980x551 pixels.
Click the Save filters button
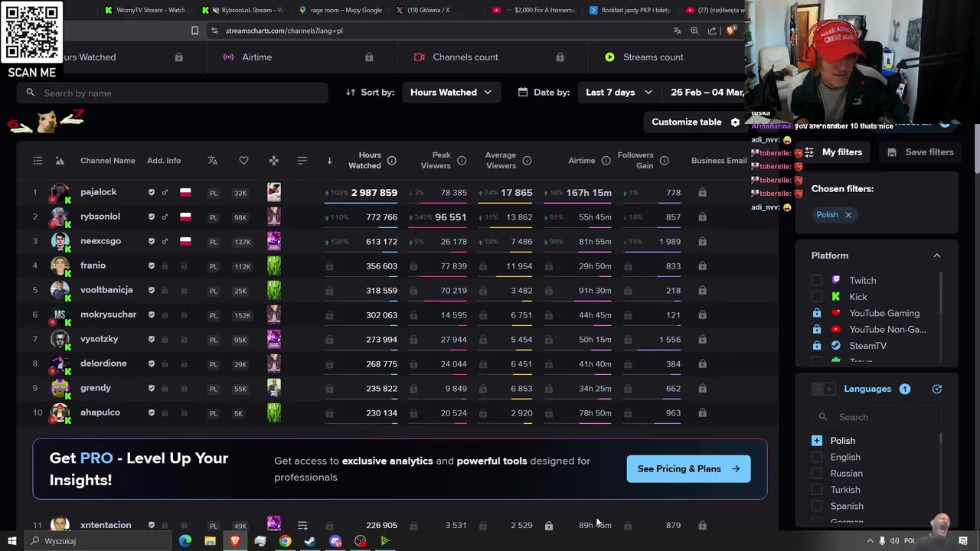pos(921,152)
